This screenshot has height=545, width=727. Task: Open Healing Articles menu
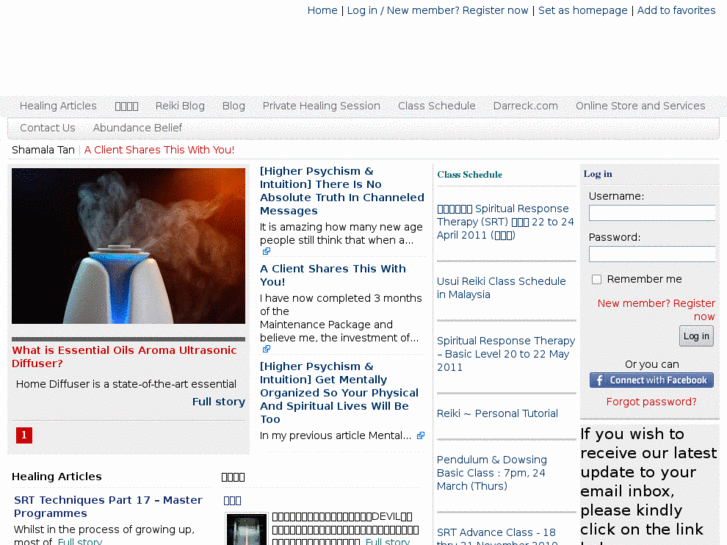pyautogui.click(x=58, y=106)
